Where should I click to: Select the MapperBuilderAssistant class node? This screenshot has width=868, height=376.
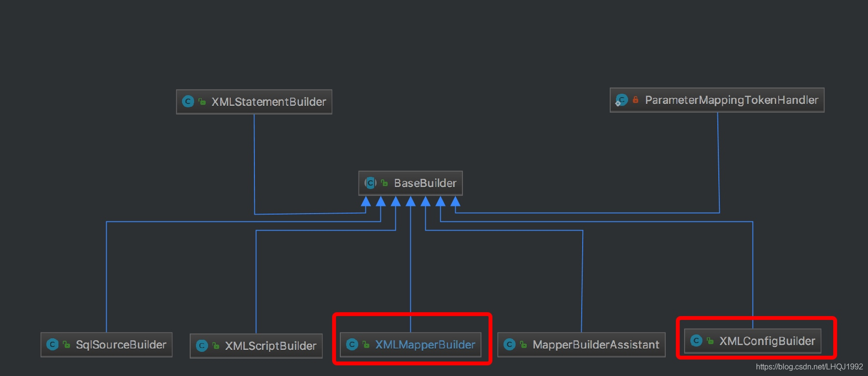581,345
